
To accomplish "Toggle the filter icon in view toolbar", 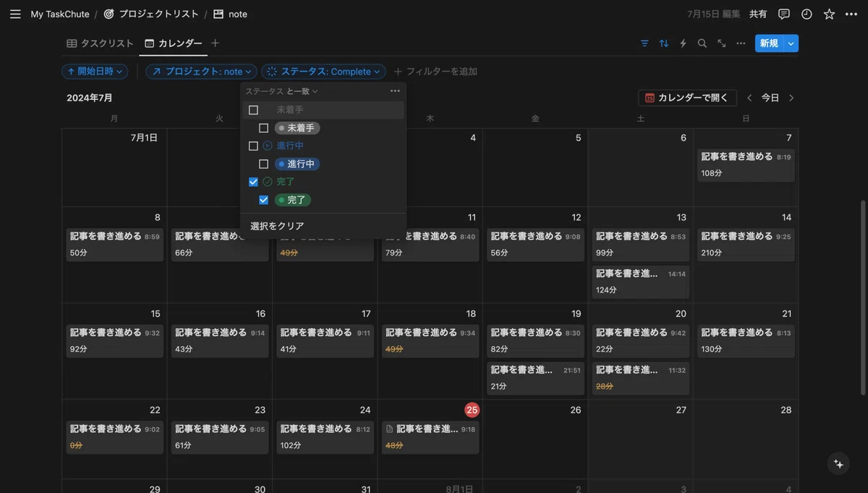I will [x=644, y=43].
